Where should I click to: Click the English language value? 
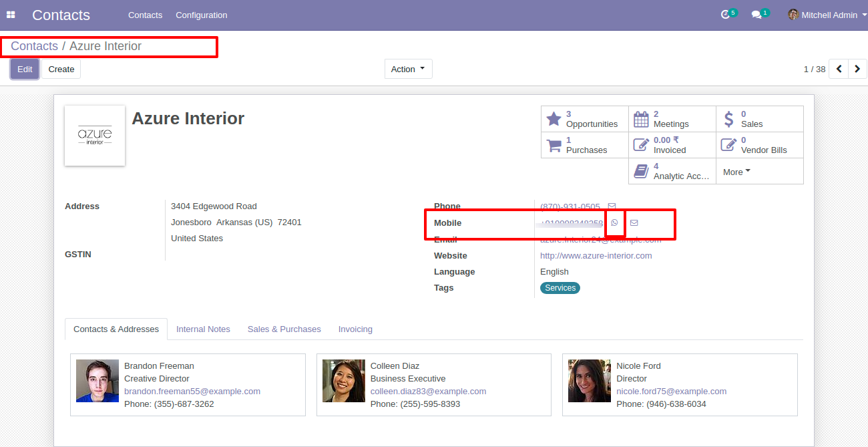(x=554, y=271)
